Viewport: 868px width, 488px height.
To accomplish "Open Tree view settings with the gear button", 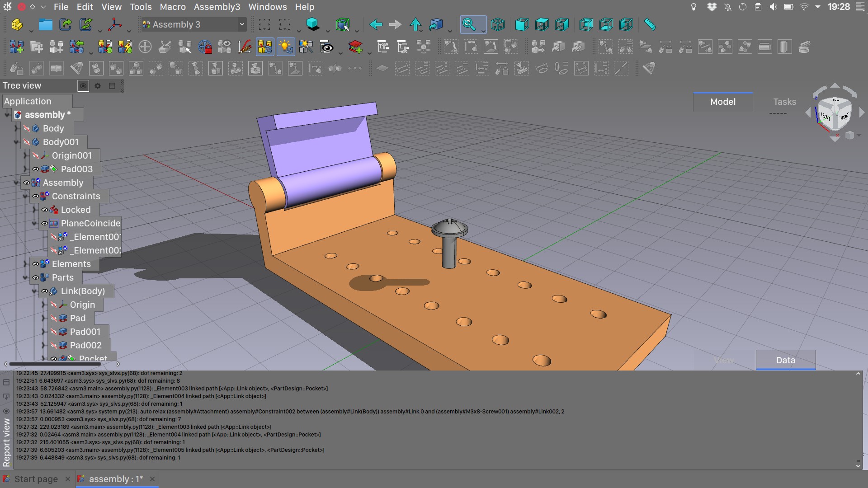I will [x=98, y=86].
